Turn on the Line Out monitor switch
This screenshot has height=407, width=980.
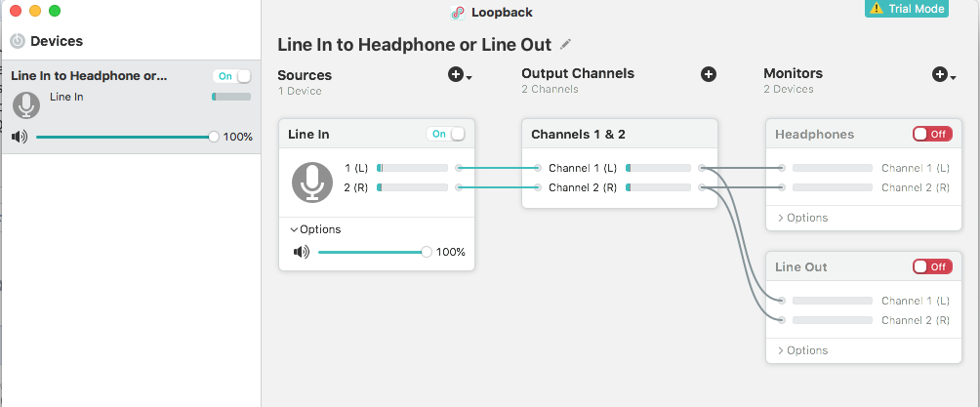coord(932,267)
